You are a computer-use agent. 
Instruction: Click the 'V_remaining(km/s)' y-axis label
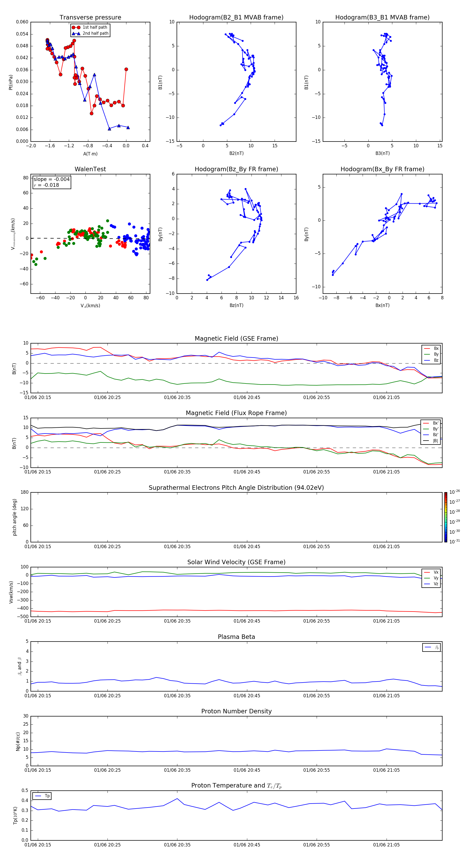point(13,234)
